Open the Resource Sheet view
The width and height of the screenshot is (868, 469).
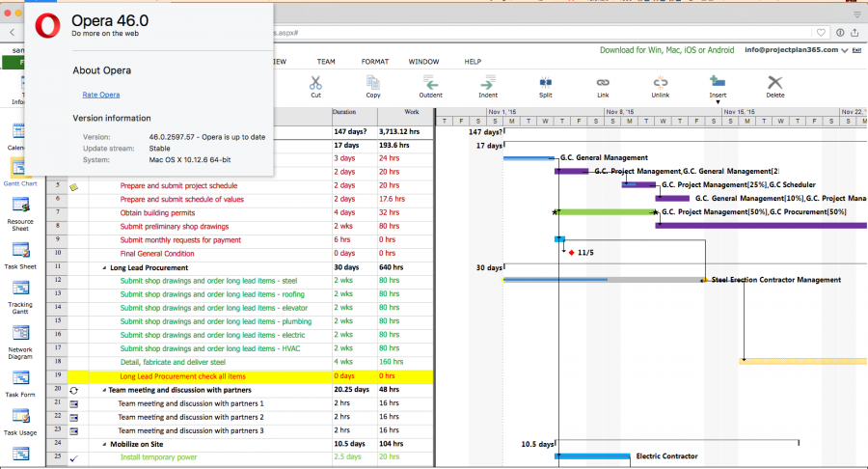20,213
